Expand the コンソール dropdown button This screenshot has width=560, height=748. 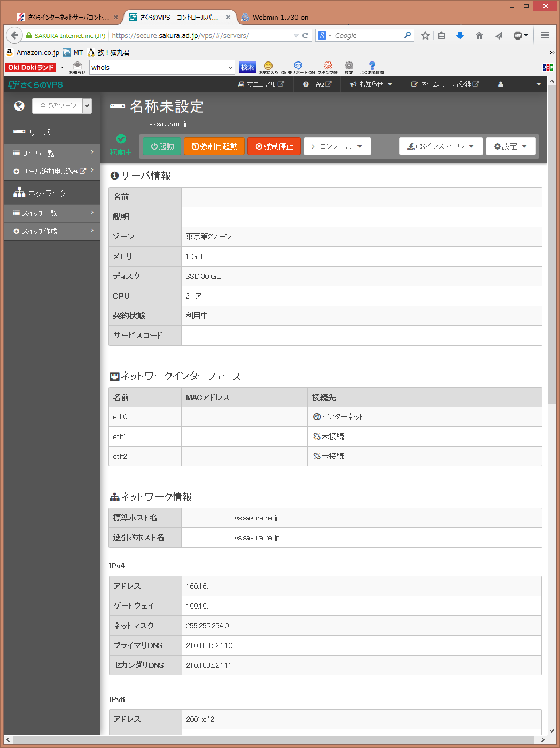(x=337, y=146)
